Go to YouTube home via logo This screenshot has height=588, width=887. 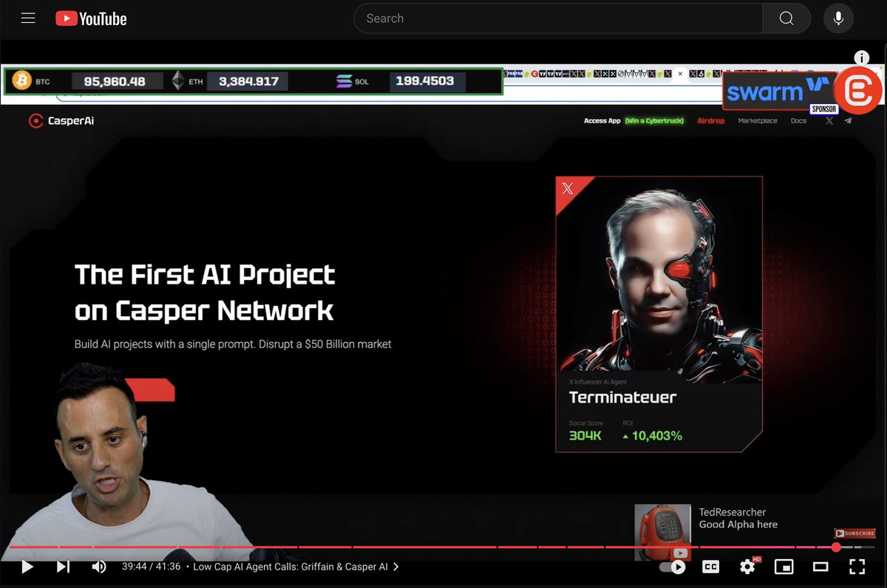tap(91, 18)
